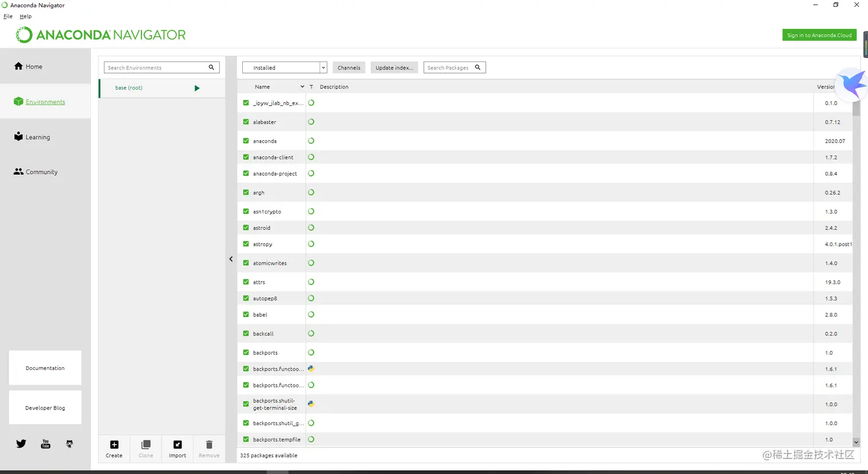The width and height of the screenshot is (868, 474).
Task: Open the Learning tab
Action: point(45,137)
